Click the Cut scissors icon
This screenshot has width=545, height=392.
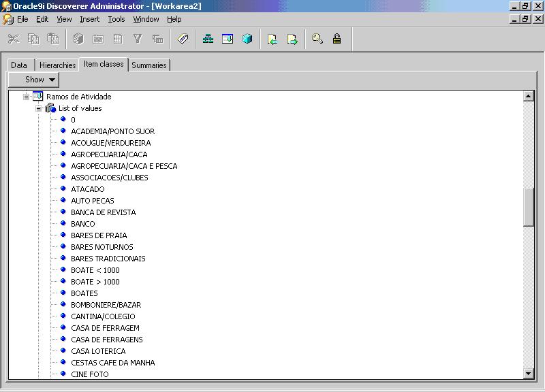[14, 39]
